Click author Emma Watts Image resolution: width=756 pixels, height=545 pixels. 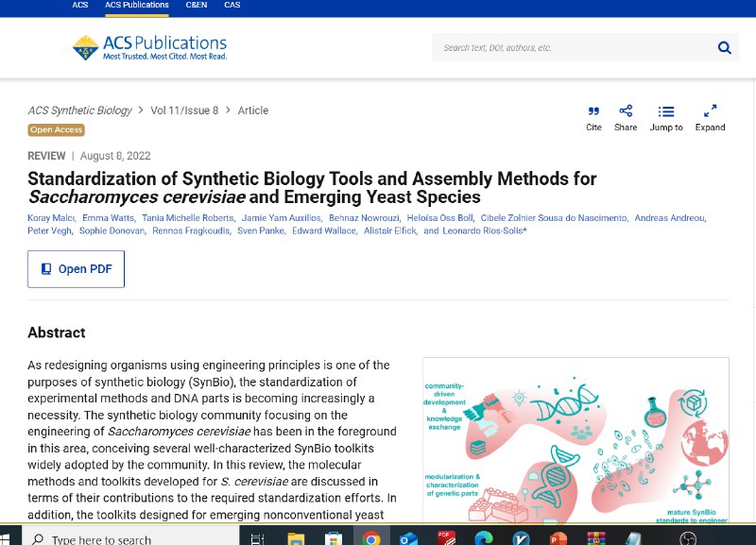(108, 218)
